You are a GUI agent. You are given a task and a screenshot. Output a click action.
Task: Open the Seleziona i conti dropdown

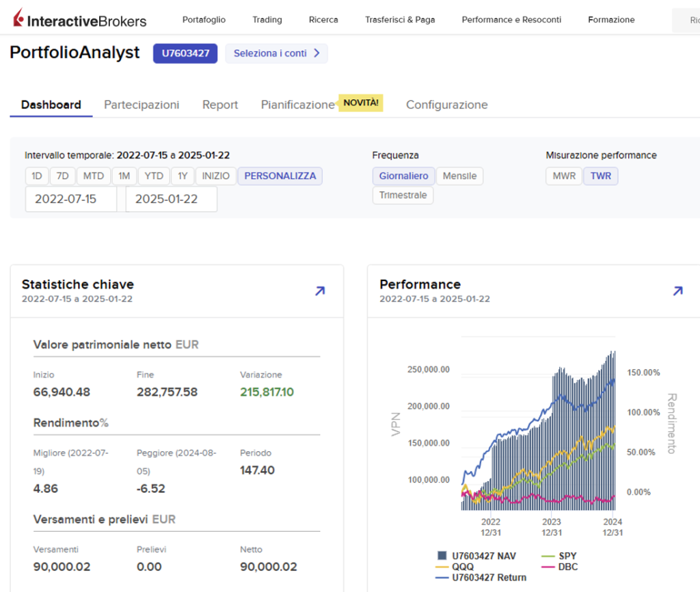(x=276, y=53)
